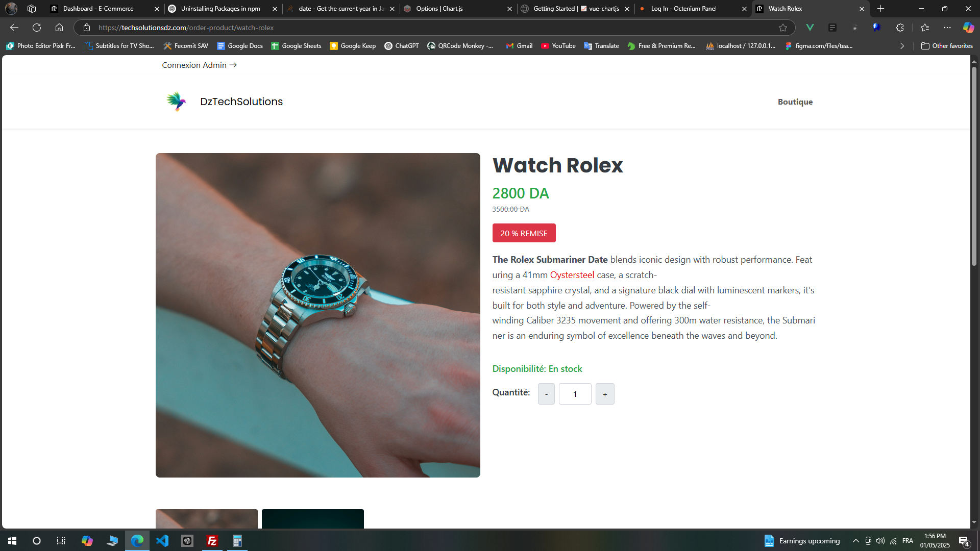Expand the bookmarks overflow chevron
Viewport: 980px width, 551px height.
902,46
